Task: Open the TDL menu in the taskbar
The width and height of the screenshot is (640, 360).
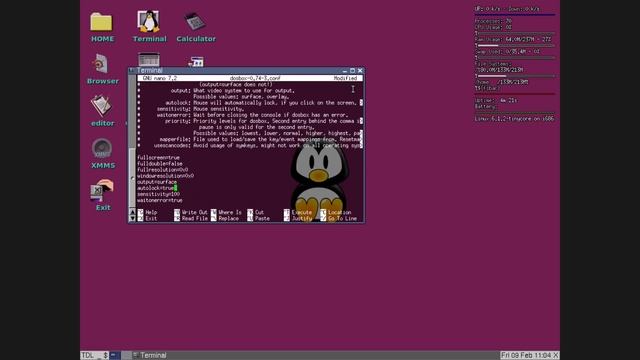Action: [88, 356]
